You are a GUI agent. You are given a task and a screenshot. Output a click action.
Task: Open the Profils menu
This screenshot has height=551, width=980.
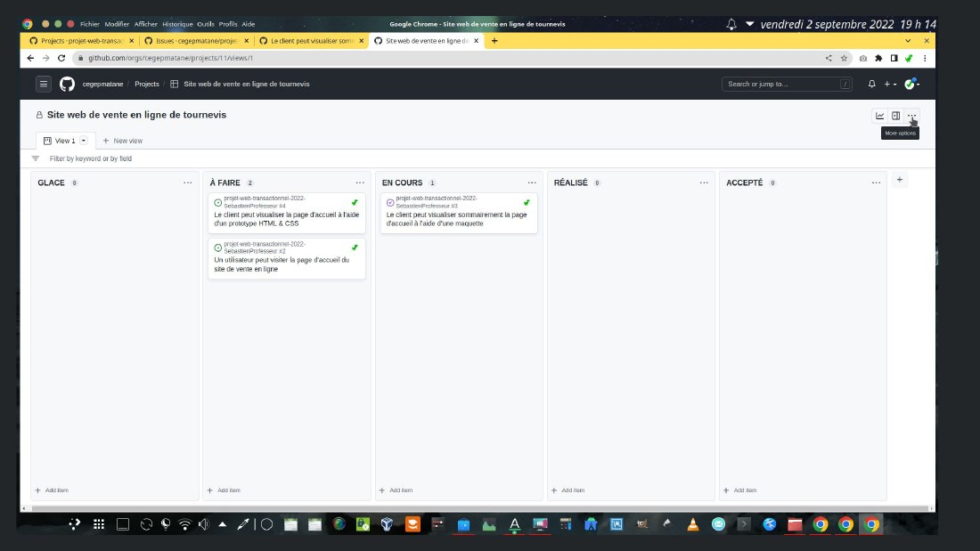click(228, 24)
